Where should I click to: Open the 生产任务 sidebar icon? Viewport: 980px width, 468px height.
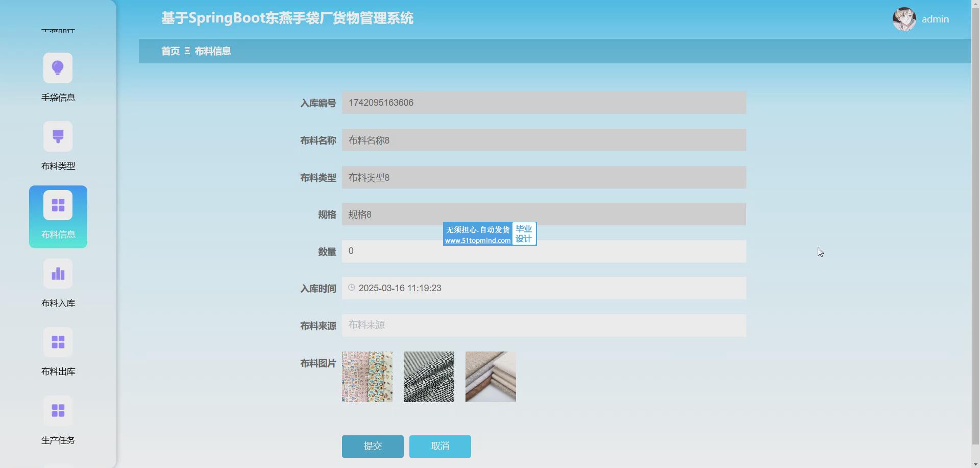pyautogui.click(x=58, y=411)
